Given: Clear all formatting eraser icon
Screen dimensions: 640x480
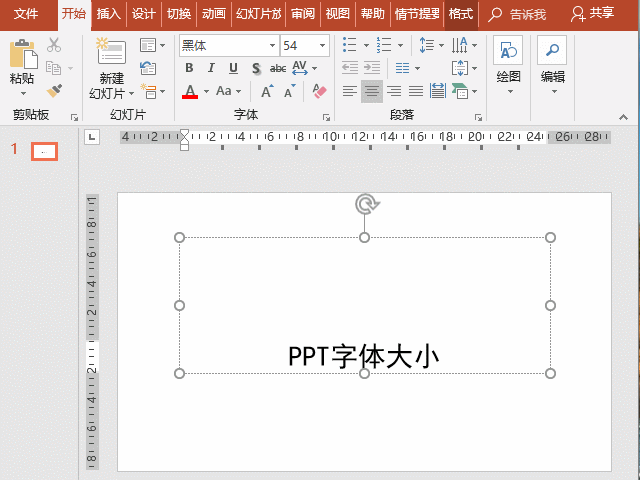Looking at the screenshot, I should click(x=319, y=91).
